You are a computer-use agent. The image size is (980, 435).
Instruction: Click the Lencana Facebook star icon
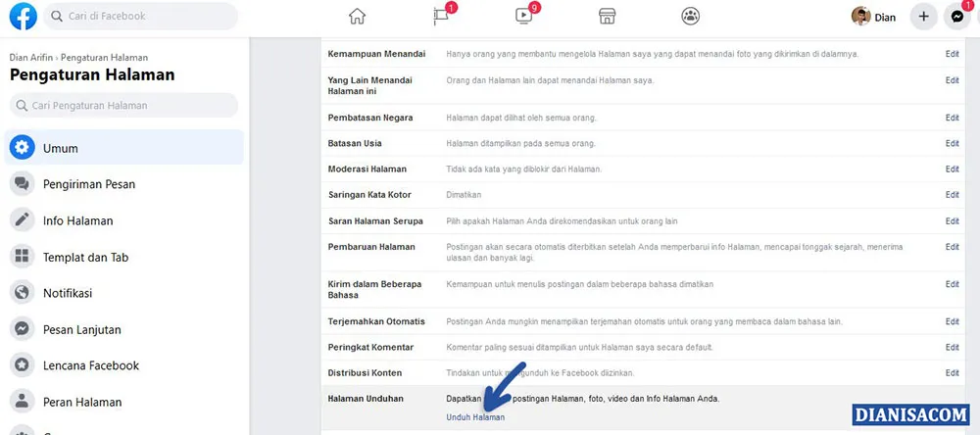click(22, 365)
